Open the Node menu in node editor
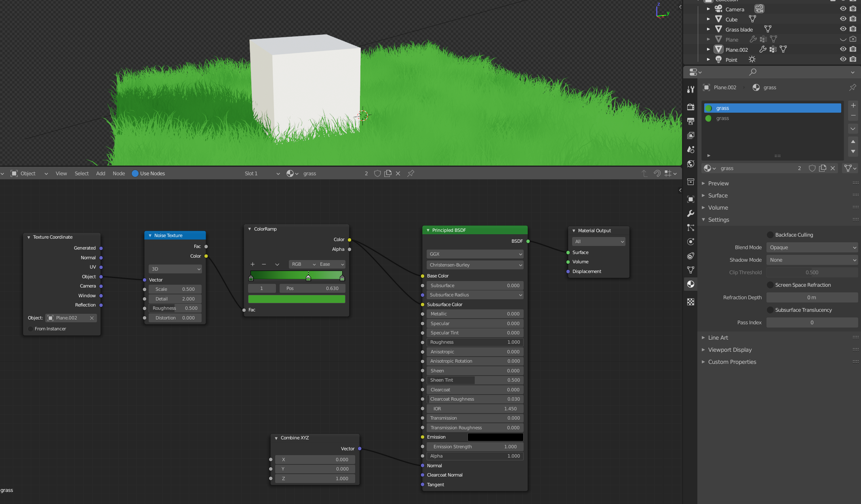This screenshot has height=504, width=861. coord(118,173)
